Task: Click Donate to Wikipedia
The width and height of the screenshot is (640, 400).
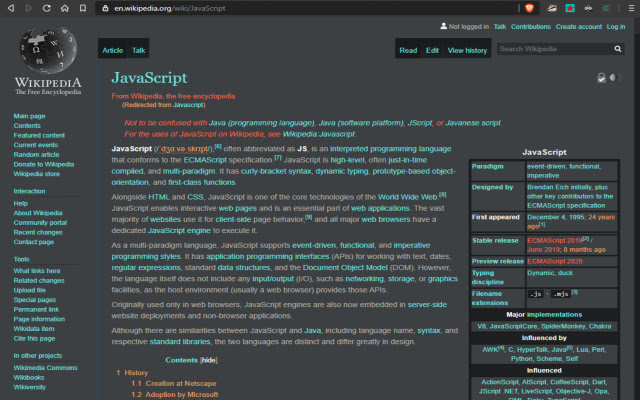Action: (44, 164)
